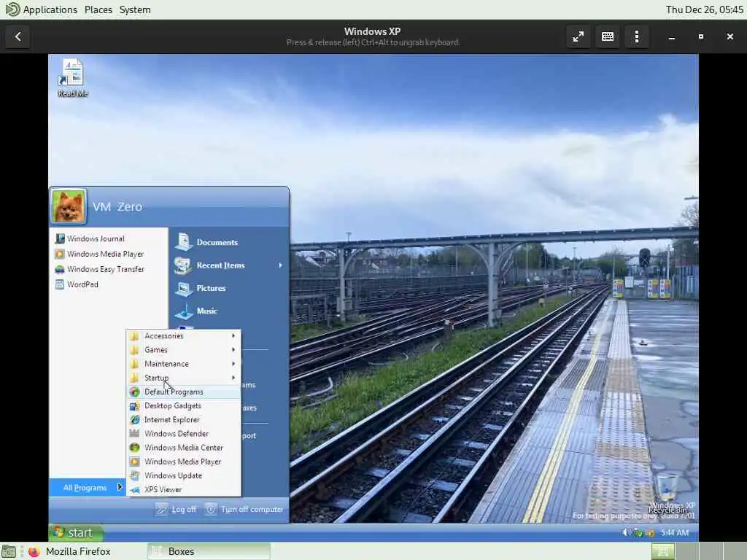Open the Places menu in top panel

coord(98,9)
